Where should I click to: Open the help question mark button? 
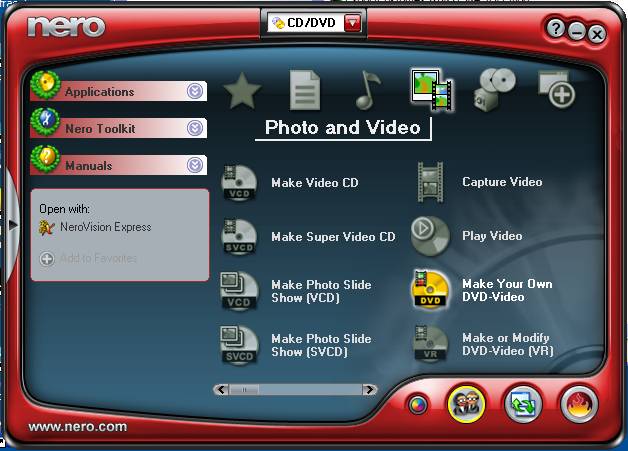(x=556, y=29)
